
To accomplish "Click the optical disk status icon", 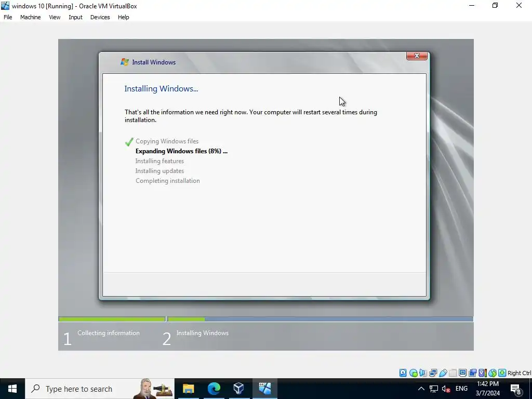I will point(413,373).
